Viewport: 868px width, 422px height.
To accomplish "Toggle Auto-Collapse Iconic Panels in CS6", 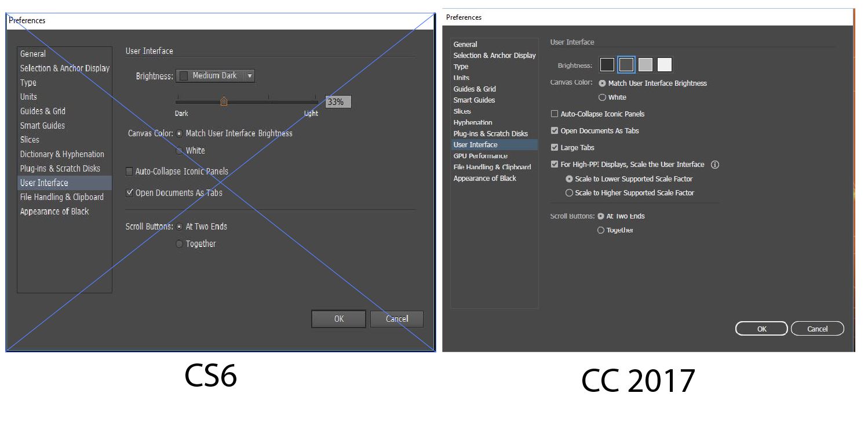I will [x=129, y=172].
